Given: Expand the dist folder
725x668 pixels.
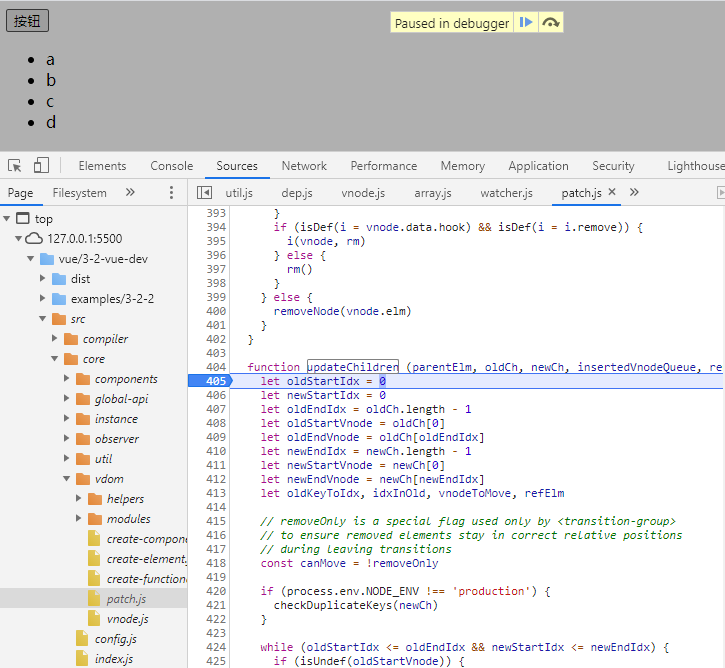Looking at the screenshot, I should [x=43, y=279].
